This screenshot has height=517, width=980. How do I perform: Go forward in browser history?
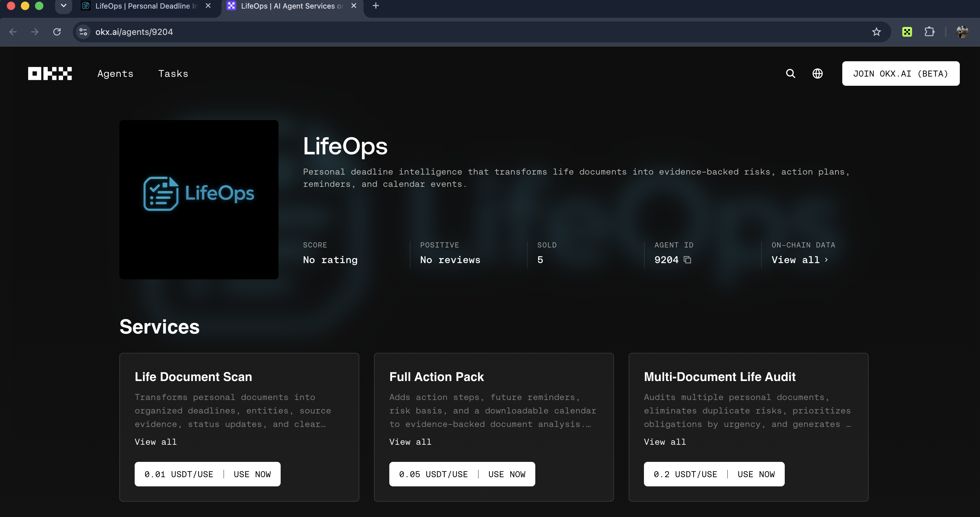35,32
